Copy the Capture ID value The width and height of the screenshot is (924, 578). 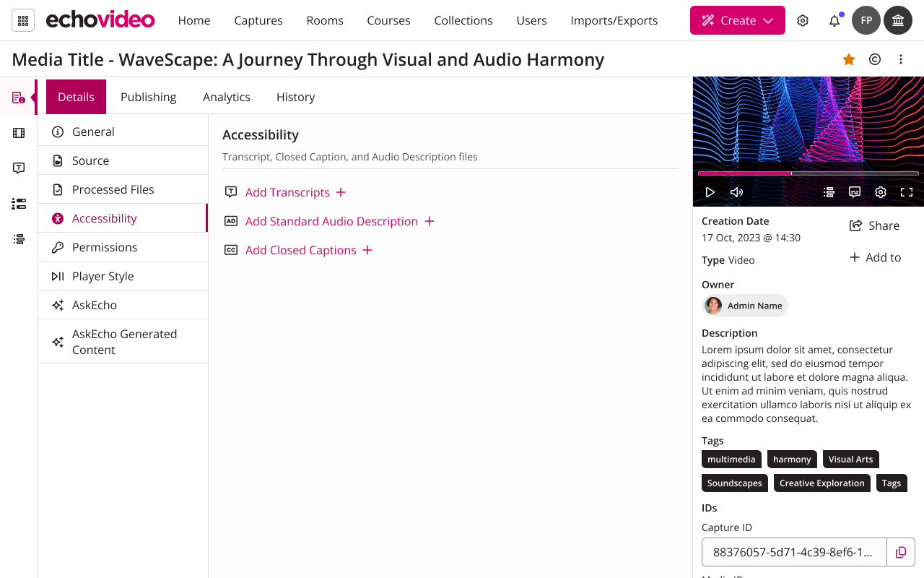(x=900, y=552)
